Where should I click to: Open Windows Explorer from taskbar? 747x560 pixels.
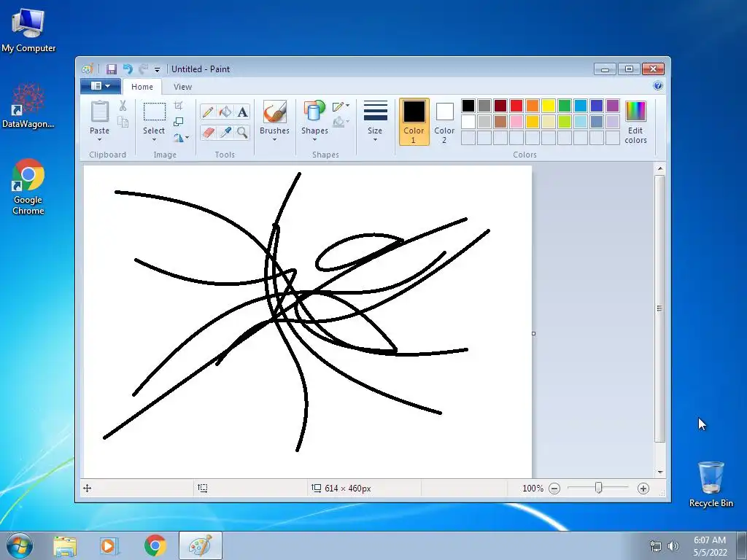point(65,546)
